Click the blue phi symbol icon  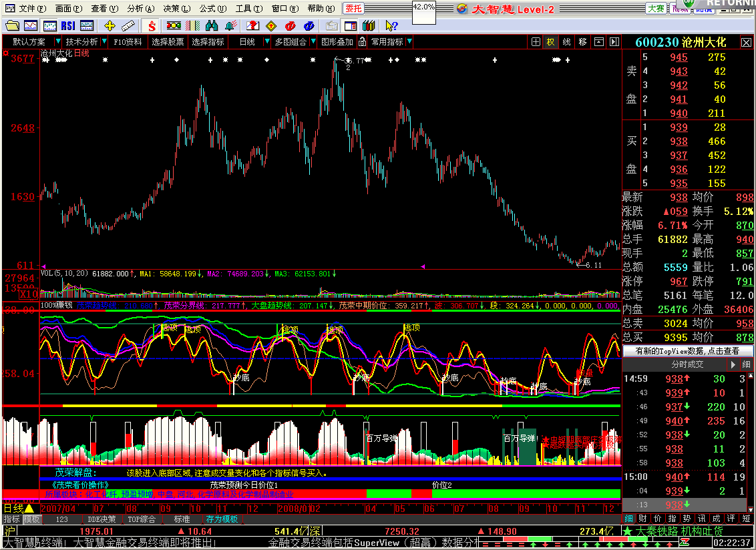[309, 25]
